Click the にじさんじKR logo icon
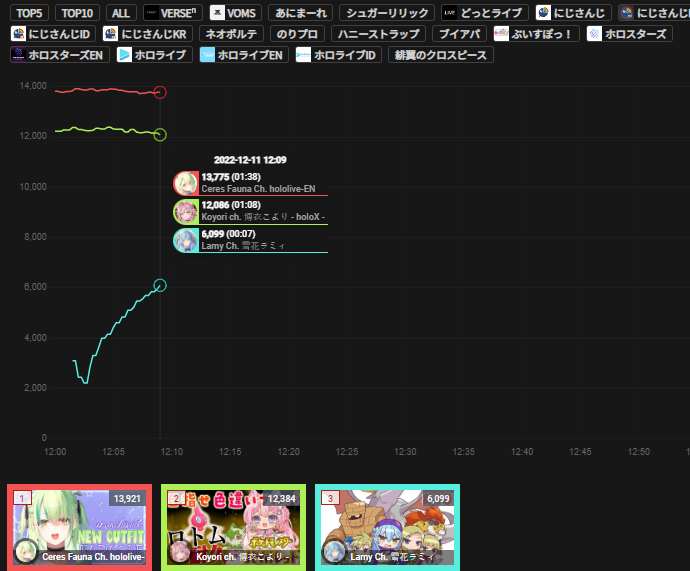Viewport: 690px width, 571px height. click(x=111, y=34)
